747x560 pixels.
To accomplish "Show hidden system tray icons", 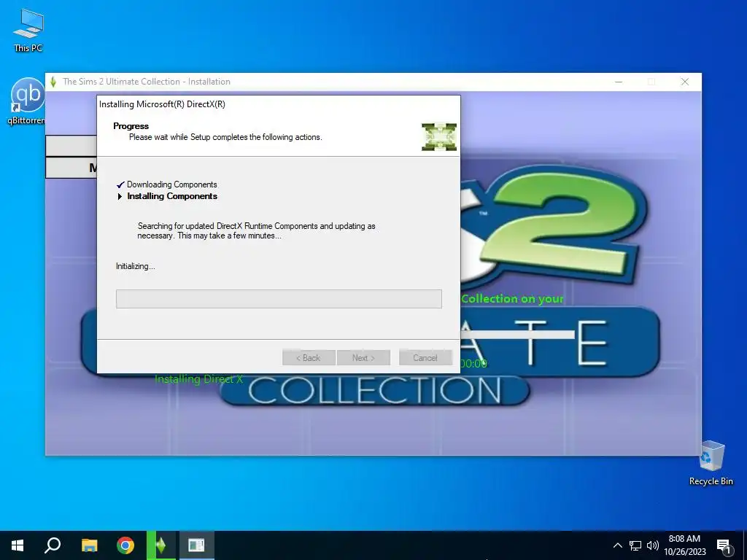I will (x=617, y=545).
